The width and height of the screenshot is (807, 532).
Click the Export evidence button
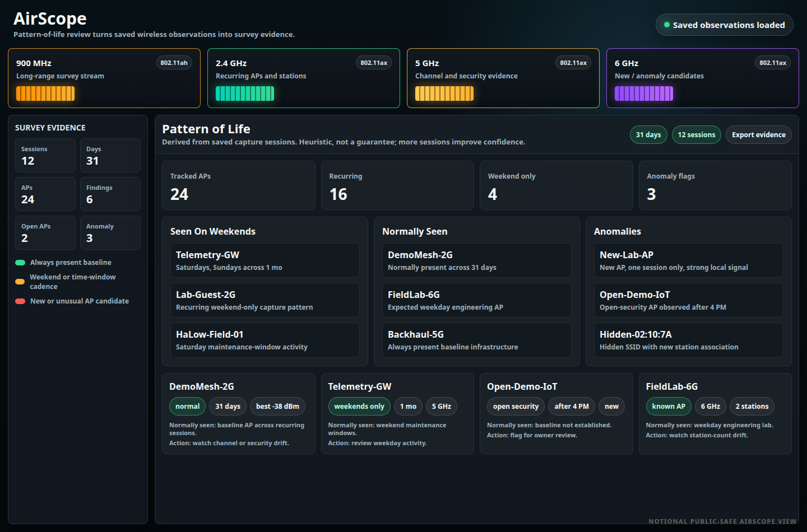758,135
